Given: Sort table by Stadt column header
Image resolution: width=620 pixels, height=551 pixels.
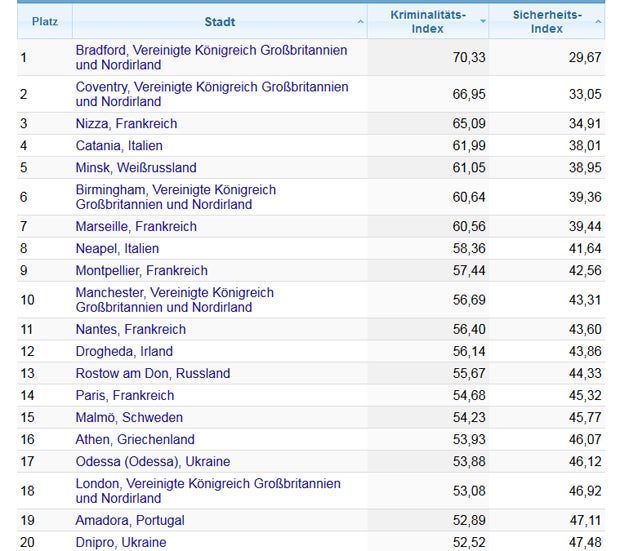Looking at the screenshot, I should 220,21.
